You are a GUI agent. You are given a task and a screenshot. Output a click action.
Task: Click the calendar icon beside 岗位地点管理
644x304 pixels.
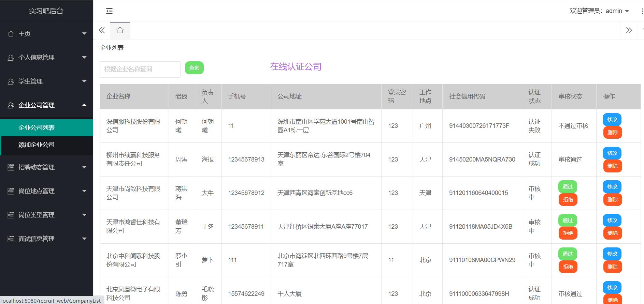[x=11, y=191]
